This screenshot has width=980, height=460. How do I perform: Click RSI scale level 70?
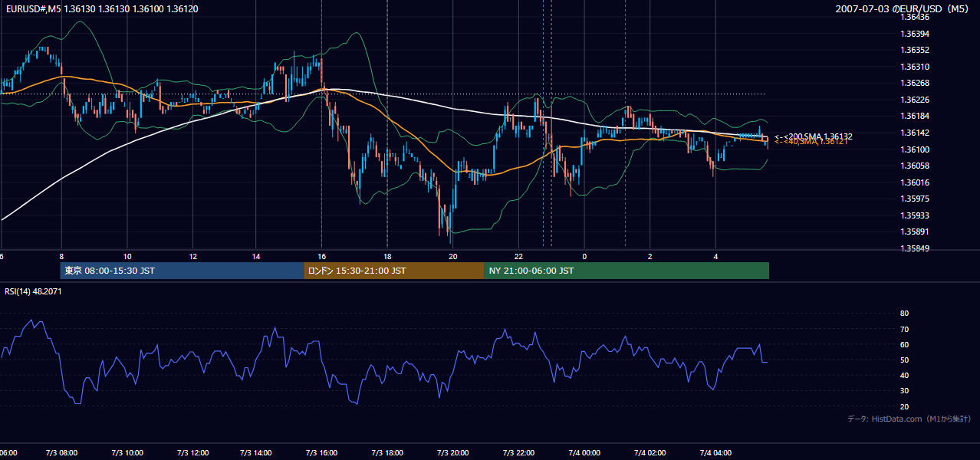[x=904, y=329]
